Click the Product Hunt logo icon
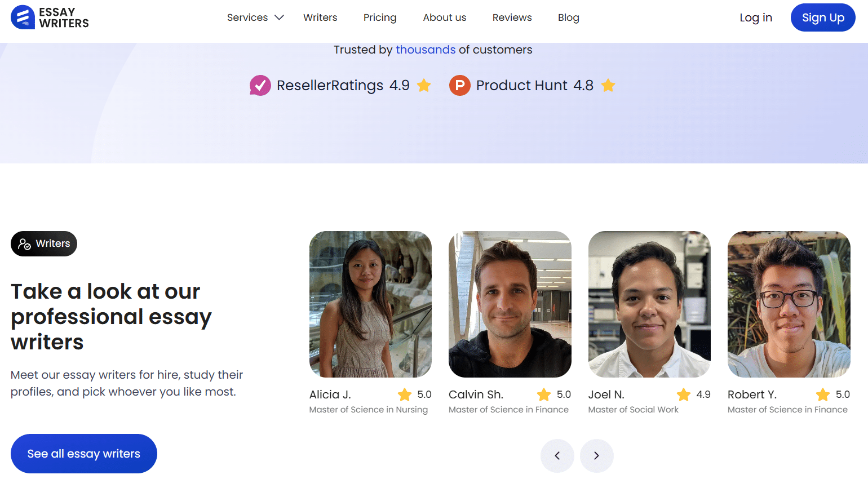 pos(459,86)
